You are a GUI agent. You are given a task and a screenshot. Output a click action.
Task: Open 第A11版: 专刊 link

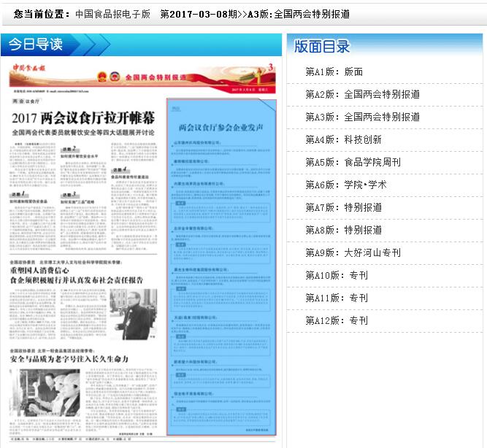337,298
